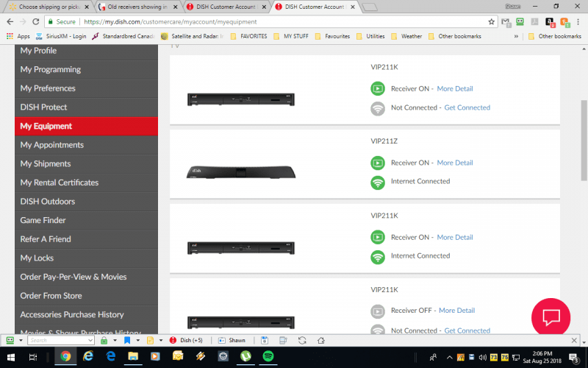
Task: Open Microsoft Edge from the taskbar
Action: [x=111, y=356]
